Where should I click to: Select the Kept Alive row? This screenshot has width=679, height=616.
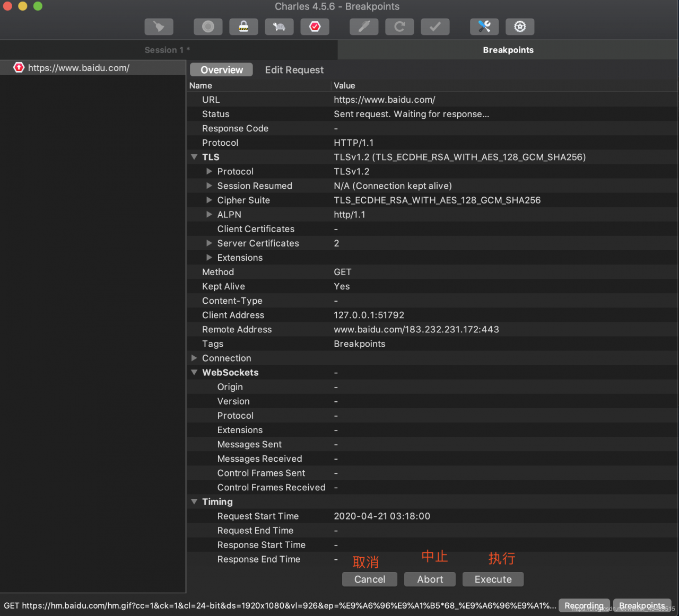click(432, 286)
